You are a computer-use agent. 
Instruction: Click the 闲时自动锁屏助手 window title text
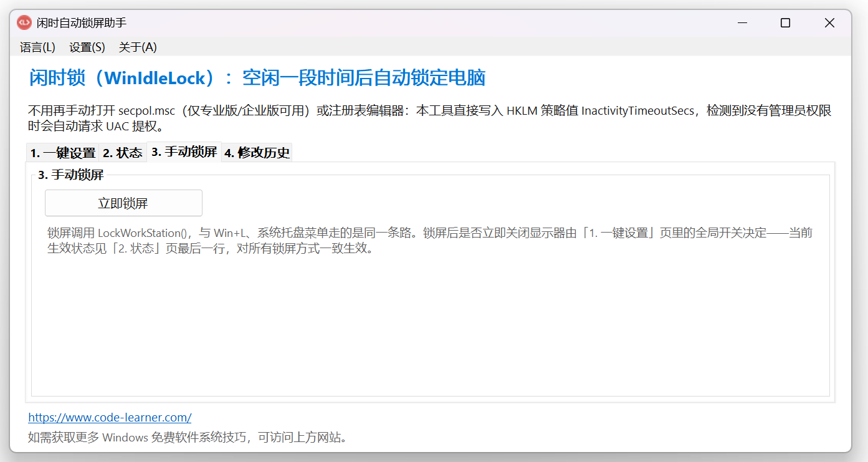tap(82, 23)
